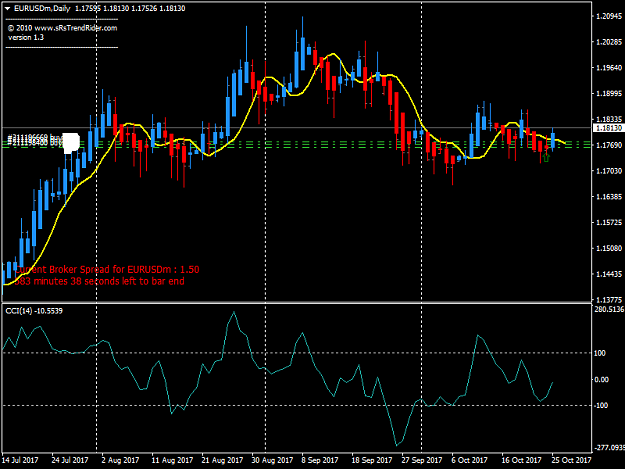Click price level 1.15725 on axis

(608, 222)
